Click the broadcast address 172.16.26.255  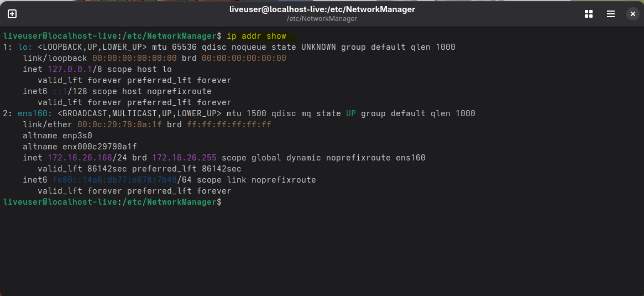[x=184, y=158]
